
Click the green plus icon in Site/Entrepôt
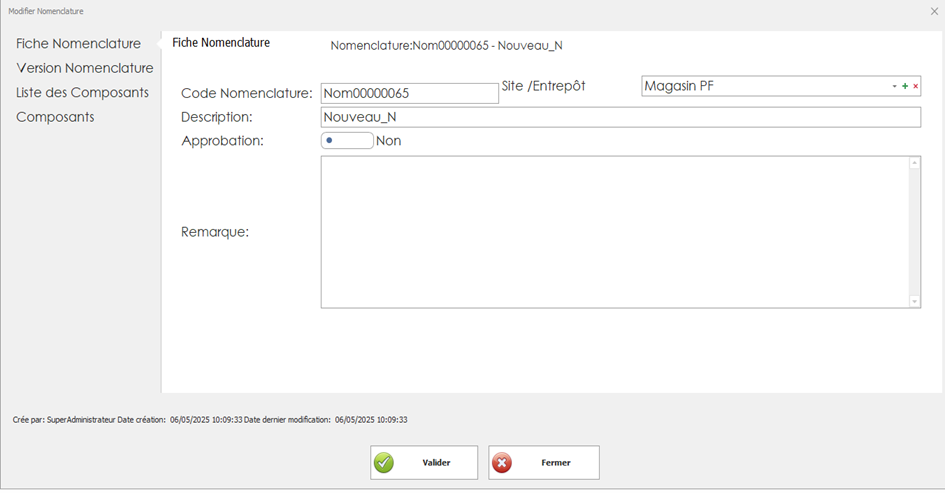tap(905, 87)
